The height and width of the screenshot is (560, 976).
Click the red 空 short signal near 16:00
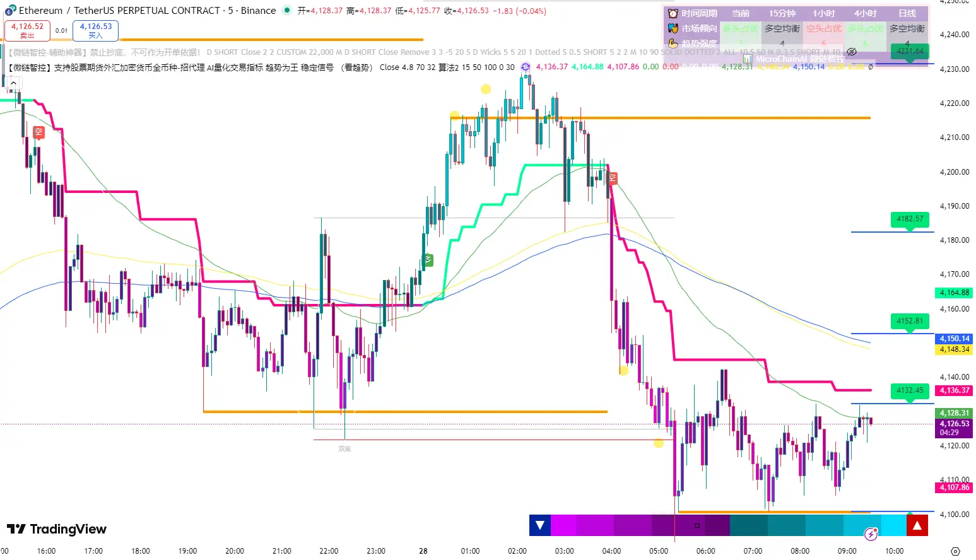pyautogui.click(x=38, y=132)
